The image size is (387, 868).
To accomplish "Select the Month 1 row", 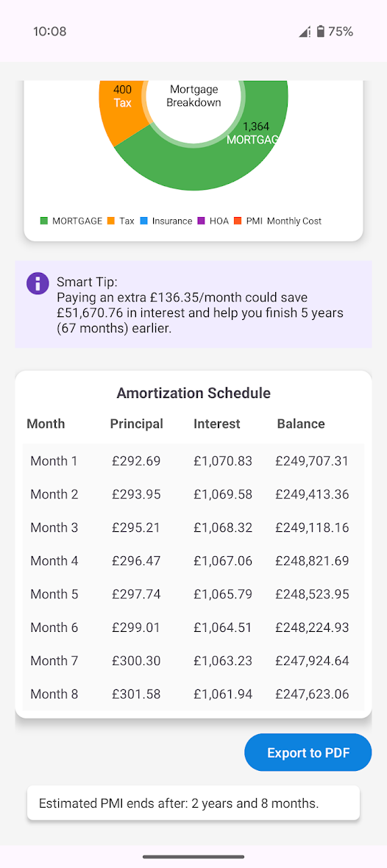I will (x=193, y=460).
